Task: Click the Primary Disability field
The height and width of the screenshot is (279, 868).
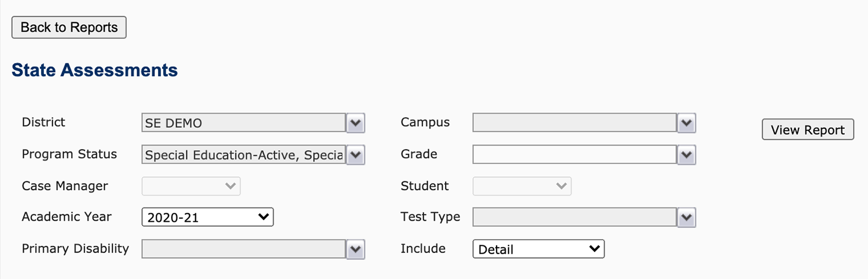Action: (243, 250)
